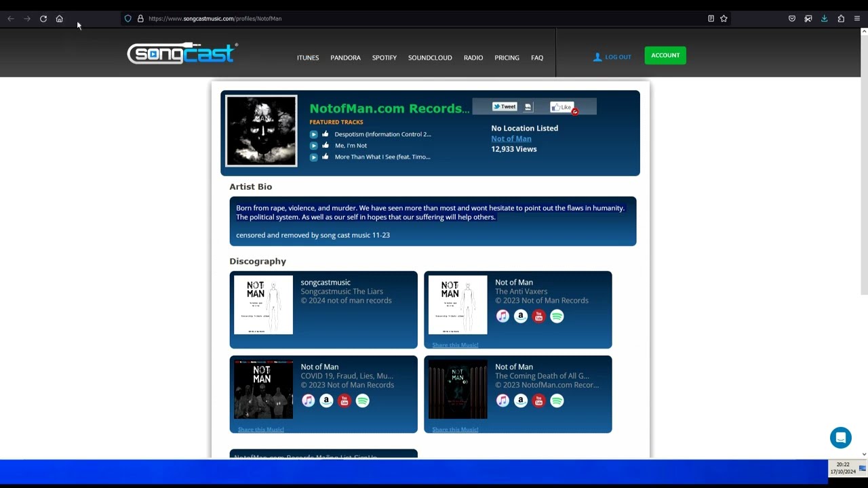Screen dimensions: 868x488
Task: Click the small share icon beside Tweet
Action: coord(528,106)
